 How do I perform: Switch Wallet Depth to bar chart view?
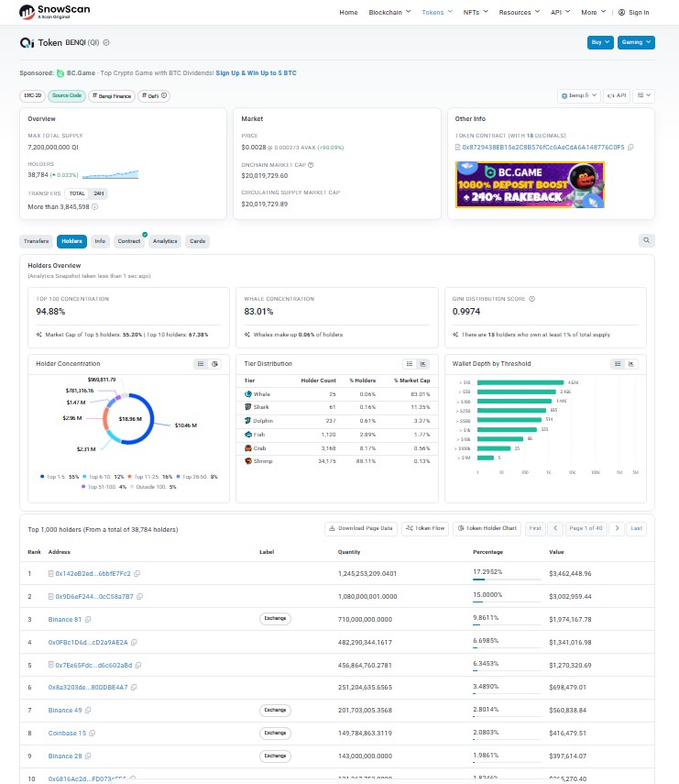[x=631, y=364]
